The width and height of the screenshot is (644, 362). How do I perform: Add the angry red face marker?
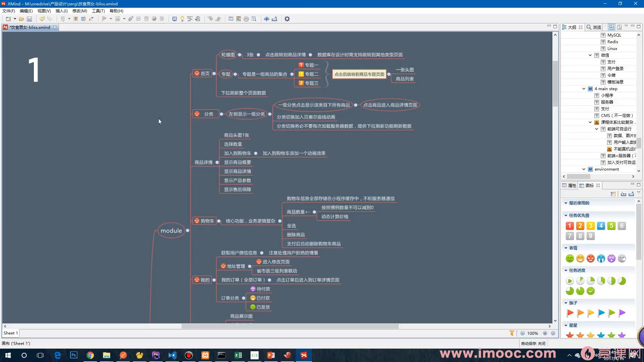[591, 258]
